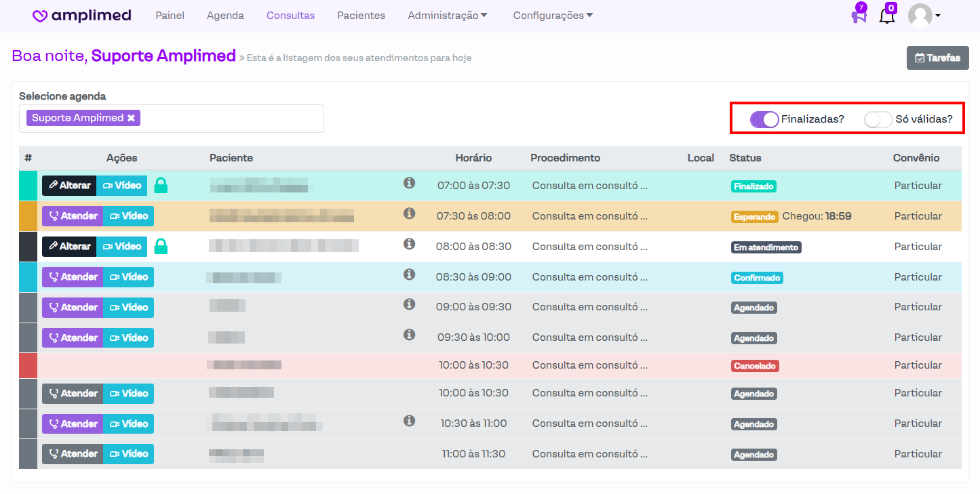Click Atender for the 07:30 appointment
This screenshot has width=980, height=494.
[73, 216]
